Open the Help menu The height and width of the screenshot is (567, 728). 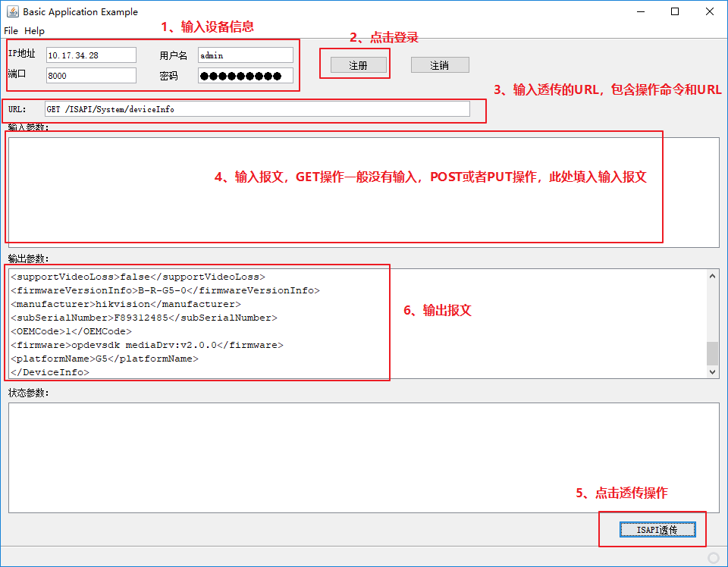click(34, 31)
